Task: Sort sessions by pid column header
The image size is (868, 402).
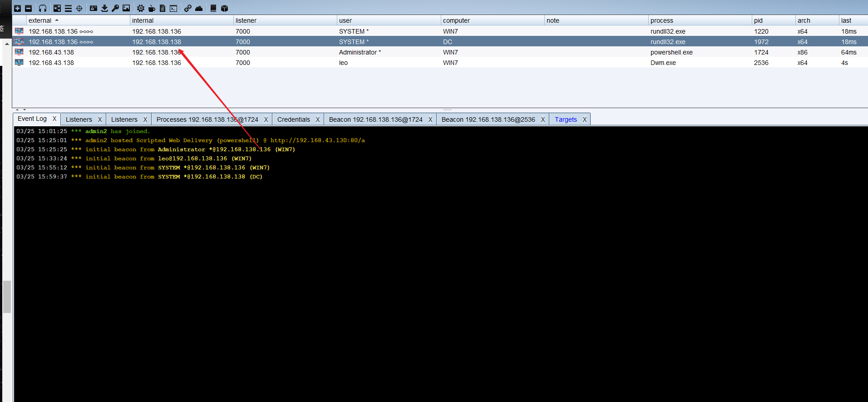Action: pos(774,20)
